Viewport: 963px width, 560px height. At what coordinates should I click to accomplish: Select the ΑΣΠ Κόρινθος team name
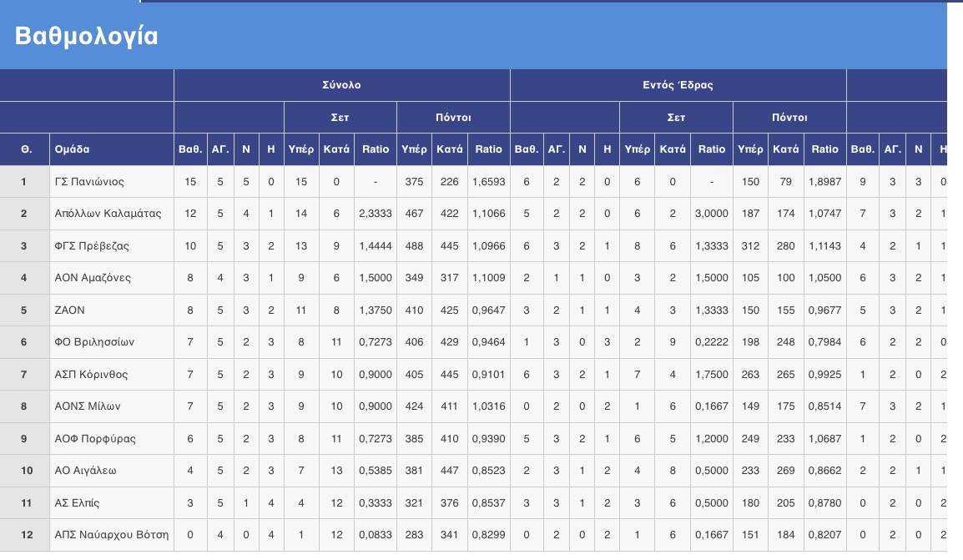91,375
